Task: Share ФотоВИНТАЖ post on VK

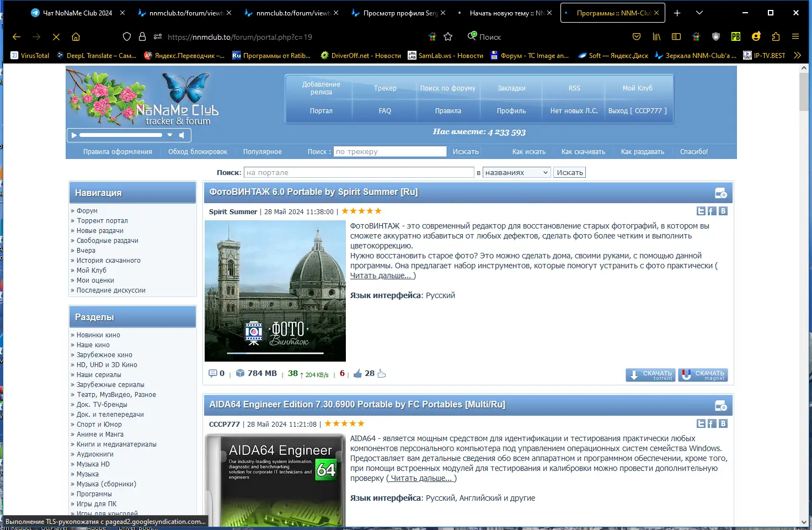Action: [723, 211]
